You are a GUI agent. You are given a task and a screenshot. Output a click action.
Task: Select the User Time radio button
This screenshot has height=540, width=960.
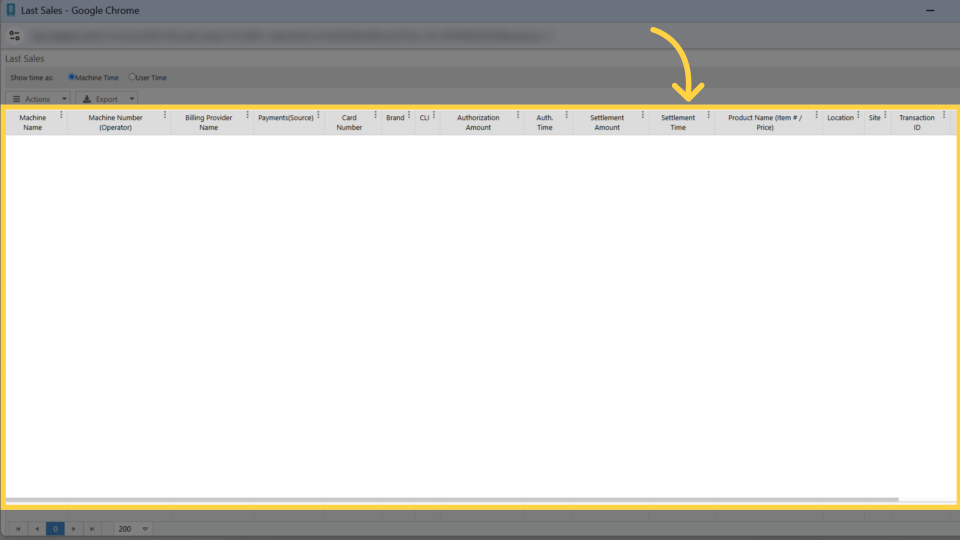pos(132,77)
